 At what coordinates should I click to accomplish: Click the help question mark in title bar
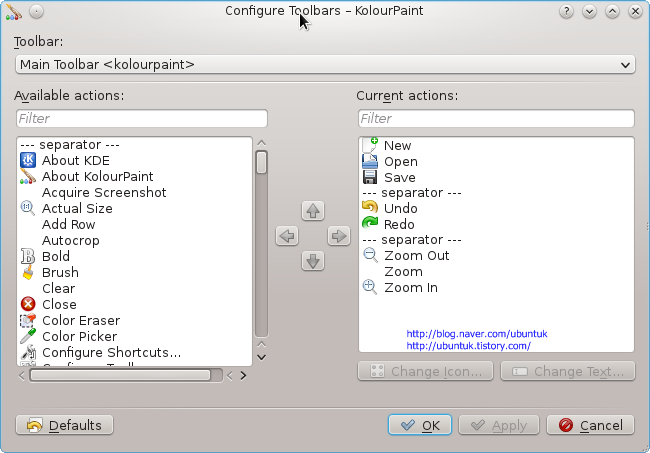coord(566,11)
